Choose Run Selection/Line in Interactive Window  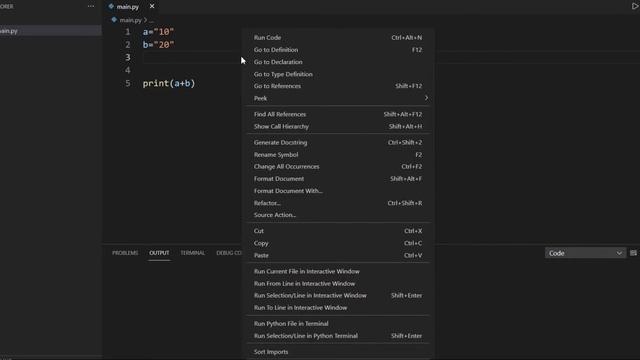coord(338,296)
